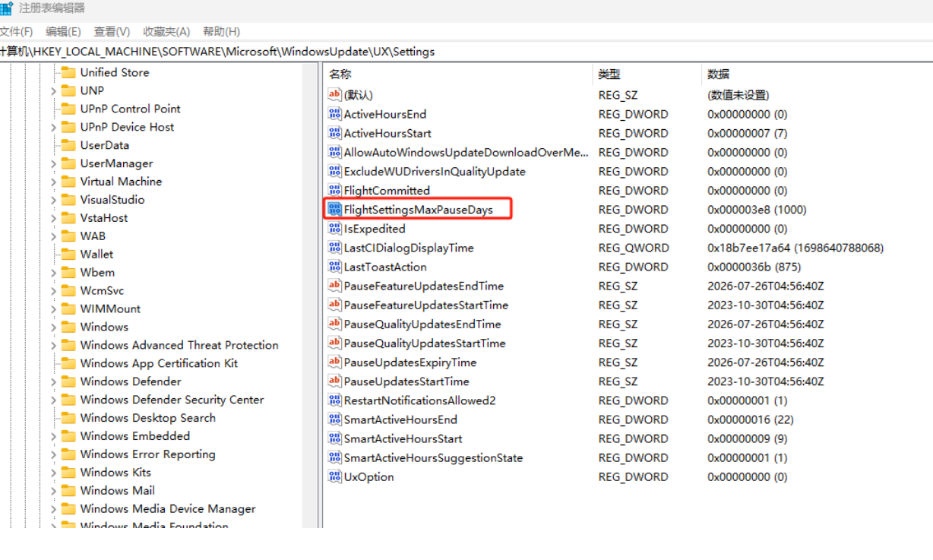Click the PauseUpdatesExpiryTime string icon
This screenshot has width=933, height=560.
pyautogui.click(x=334, y=362)
